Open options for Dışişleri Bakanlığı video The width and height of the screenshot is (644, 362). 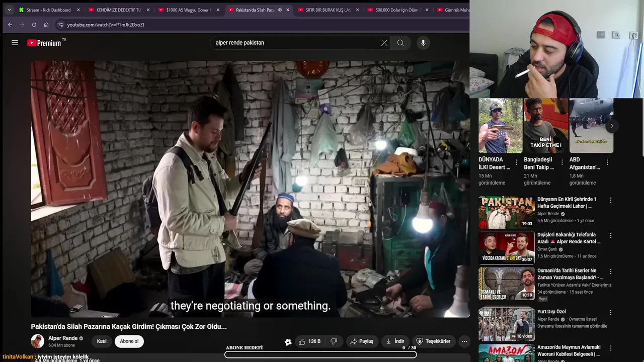pyautogui.click(x=611, y=236)
